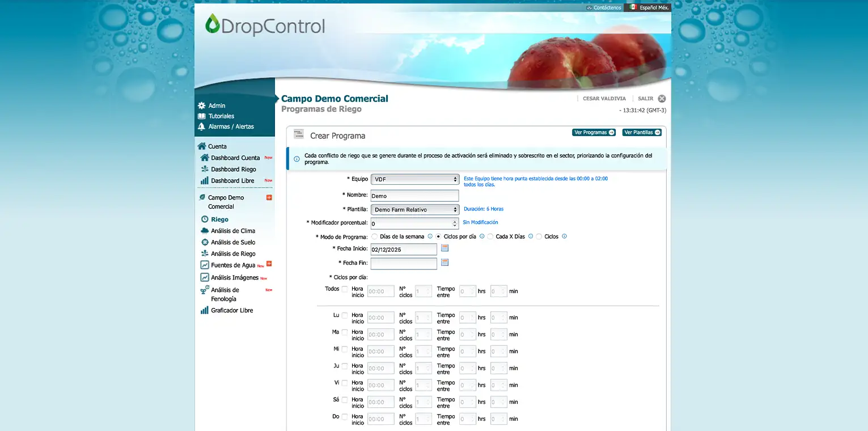Screen dimensions: 868x431
Task: Open Graficador Libre menu item
Action: point(232,311)
